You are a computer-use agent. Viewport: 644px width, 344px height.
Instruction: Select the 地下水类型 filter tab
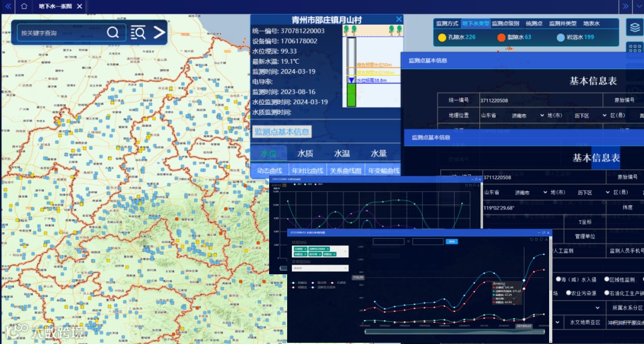[x=475, y=23]
